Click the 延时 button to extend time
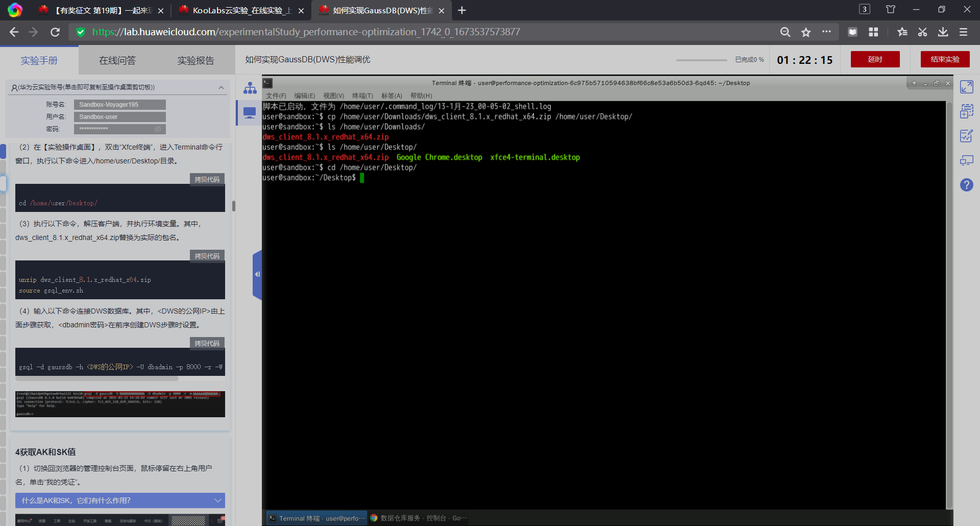The image size is (980, 526). pyautogui.click(x=875, y=59)
